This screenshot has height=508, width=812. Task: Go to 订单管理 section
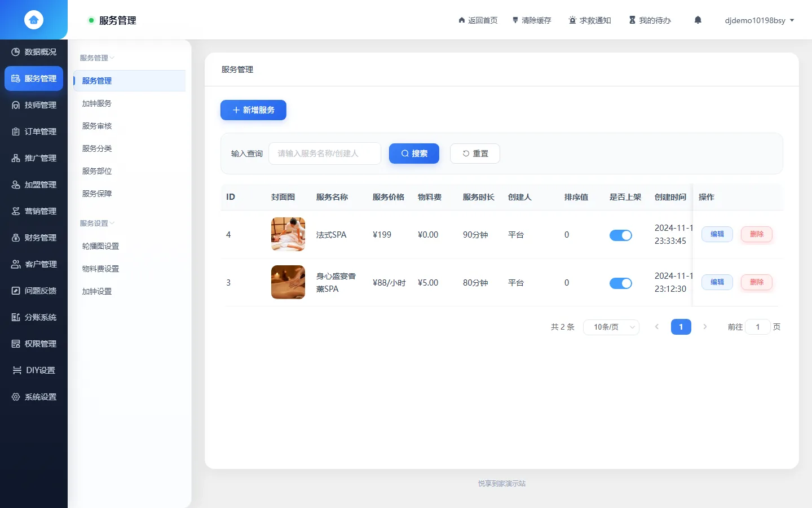click(x=34, y=132)
